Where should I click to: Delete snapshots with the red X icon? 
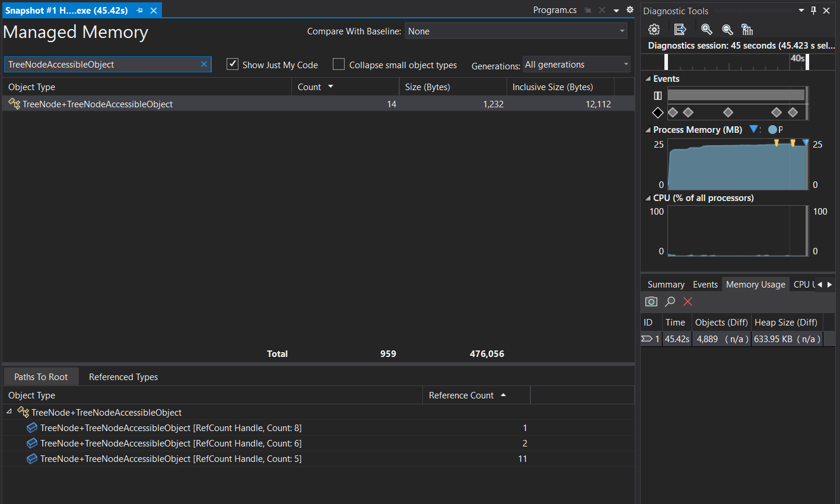[x=687, y=301]
